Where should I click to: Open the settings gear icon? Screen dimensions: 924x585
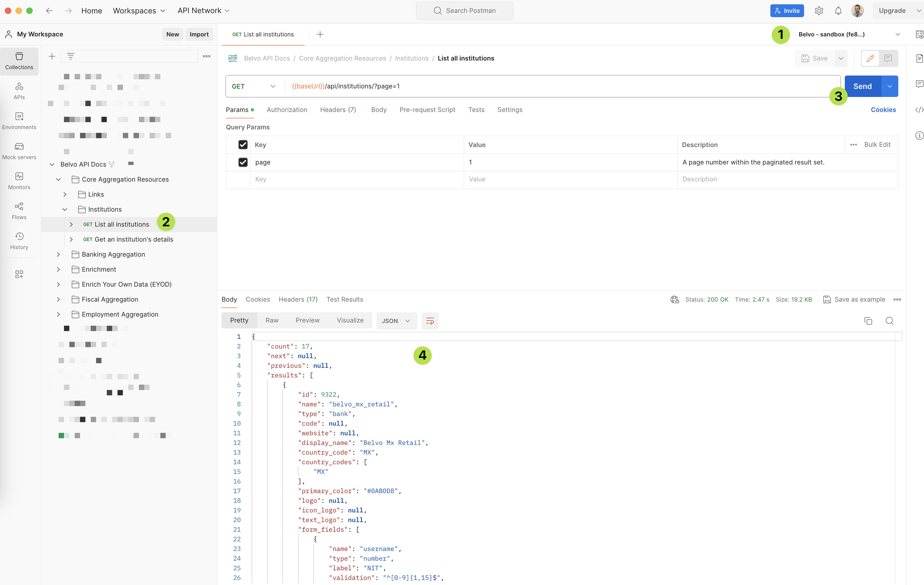(x=819, y=11)
